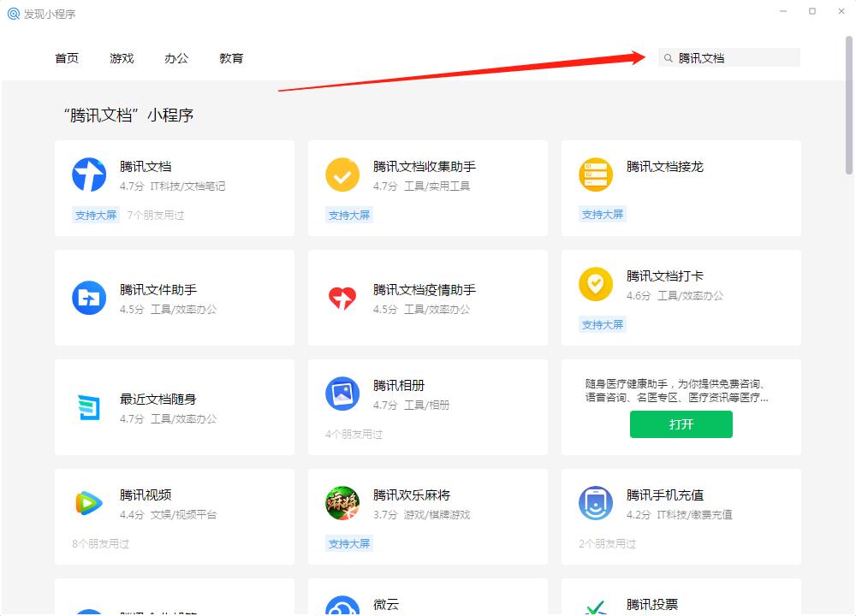The height and width of the screenshot is (616, 856).
Task: Open the 腾讯文档 title link
Action: (146, 167)
